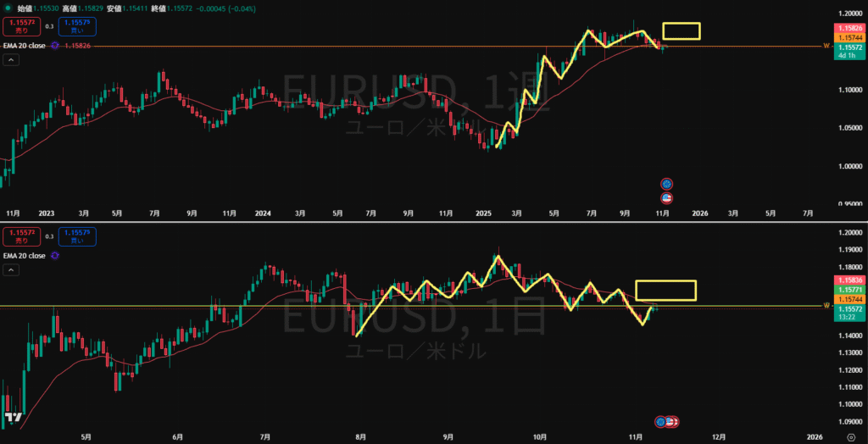Collapse the indicator legend in the weekly chart
868x444 pixels.
12,60
